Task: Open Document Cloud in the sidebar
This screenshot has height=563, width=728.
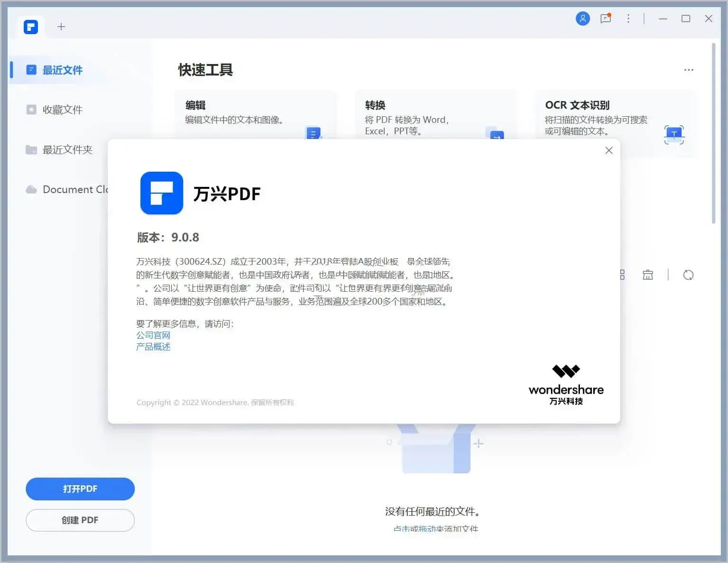Action: (71, 189)
